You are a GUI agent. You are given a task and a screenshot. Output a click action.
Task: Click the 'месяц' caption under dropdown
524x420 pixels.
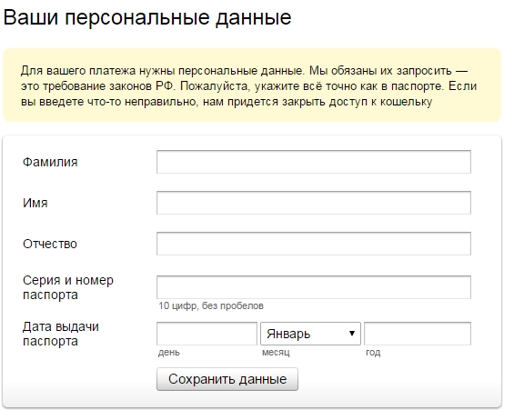point(276,353)
